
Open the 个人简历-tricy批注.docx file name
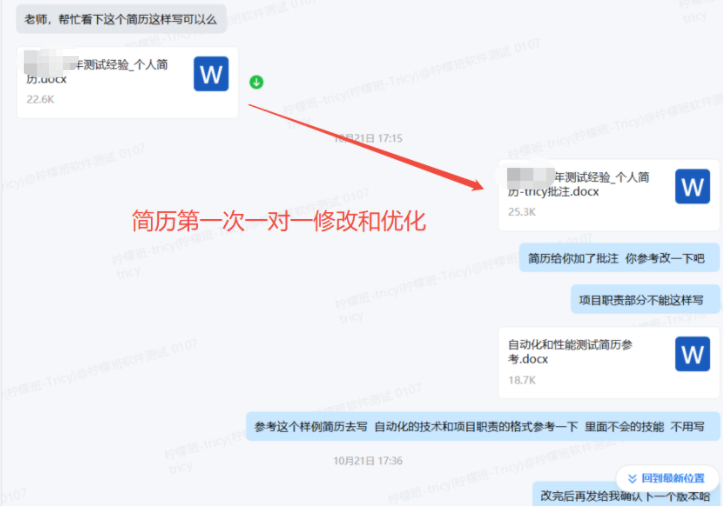pos(582,184)
